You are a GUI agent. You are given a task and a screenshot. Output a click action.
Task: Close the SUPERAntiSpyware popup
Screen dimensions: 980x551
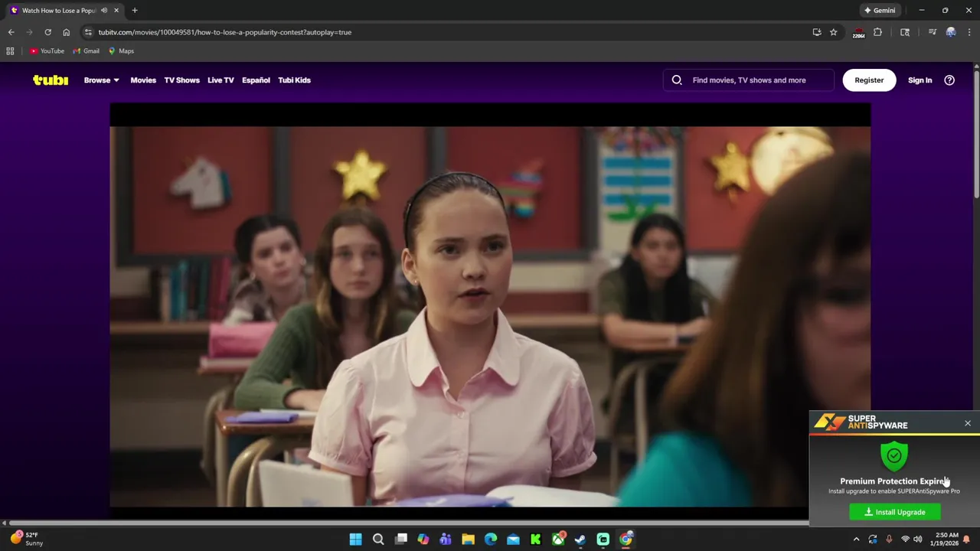pyautogui.click(x=968, y=423)
